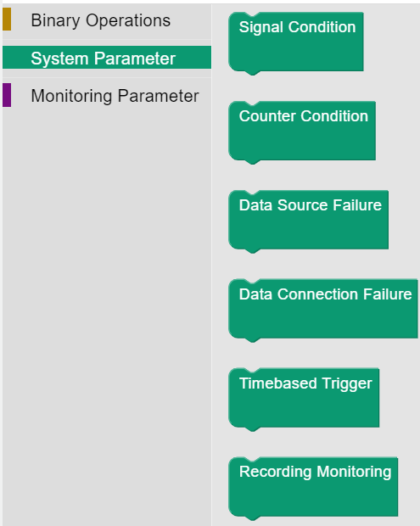Choose the Timebased Trigger block

(x=304, y=399)
